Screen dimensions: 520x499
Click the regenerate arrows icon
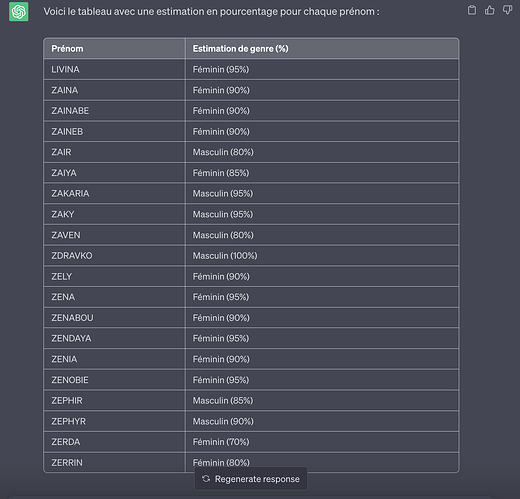coord(206,479)
